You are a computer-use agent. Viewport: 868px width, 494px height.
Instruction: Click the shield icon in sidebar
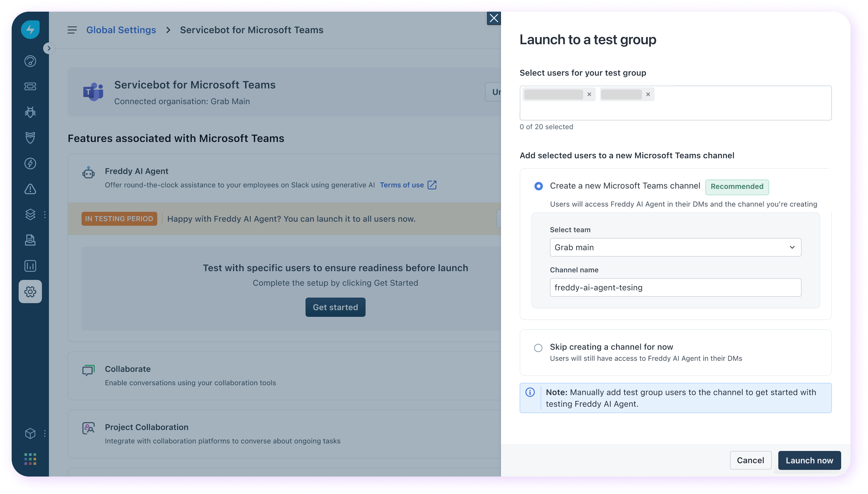30,137
